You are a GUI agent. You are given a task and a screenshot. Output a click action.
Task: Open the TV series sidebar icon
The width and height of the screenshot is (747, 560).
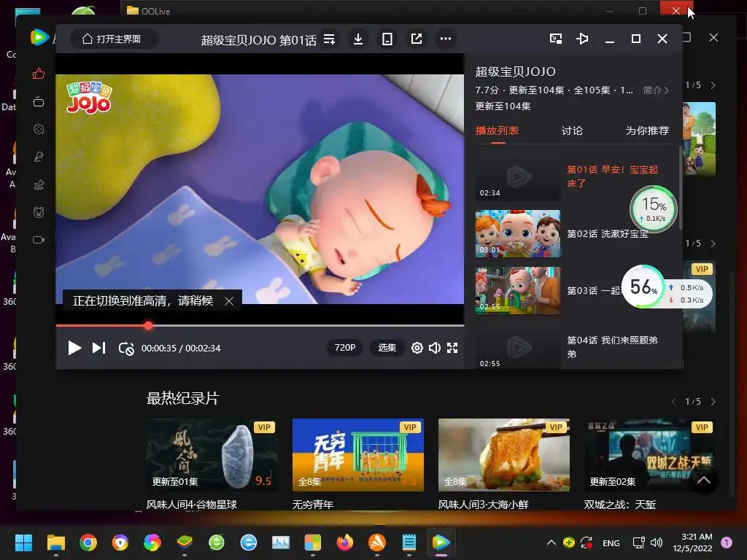click(39, 101)
